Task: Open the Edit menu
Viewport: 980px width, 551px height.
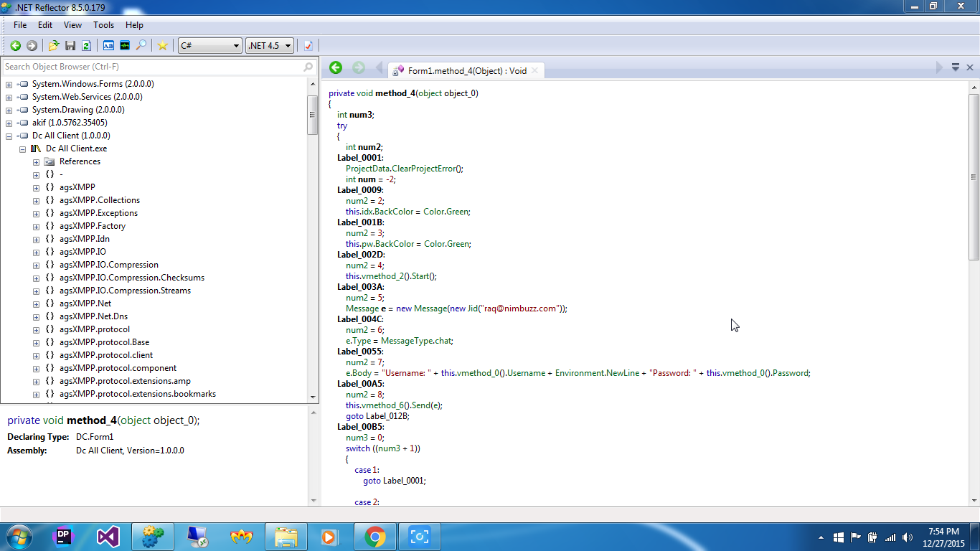Action: point(45,25)
